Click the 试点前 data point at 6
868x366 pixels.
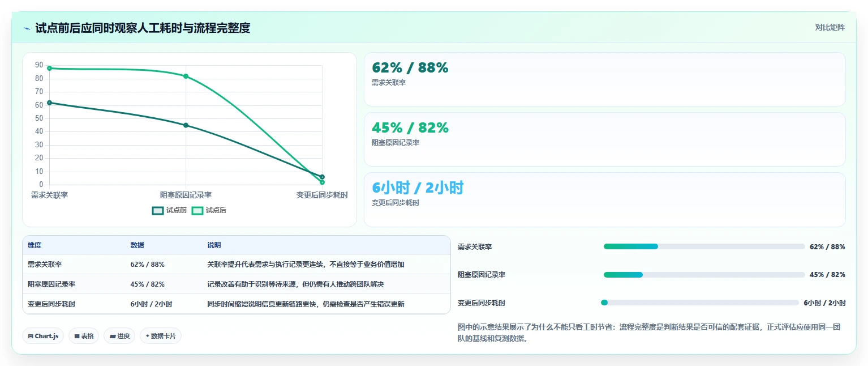point(322,177)
